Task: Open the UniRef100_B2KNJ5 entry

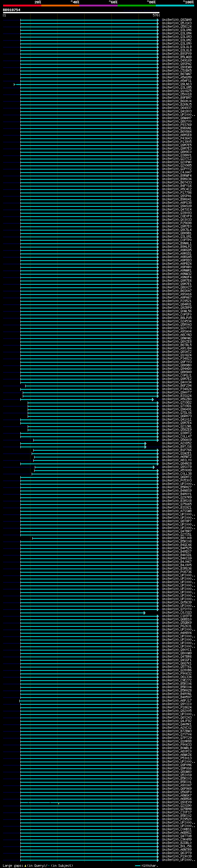Action: [176, 104]
